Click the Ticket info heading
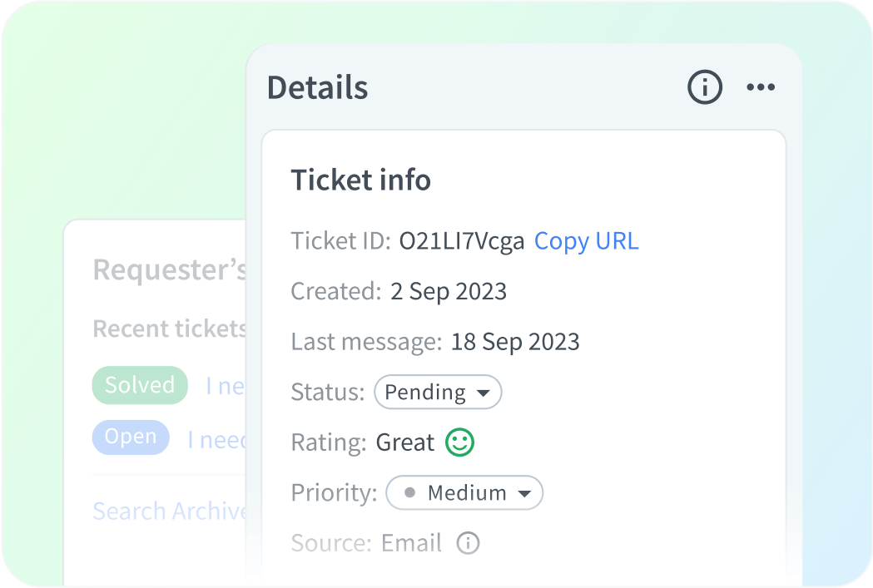Screen dimensions: 873x588 point(360,180)
